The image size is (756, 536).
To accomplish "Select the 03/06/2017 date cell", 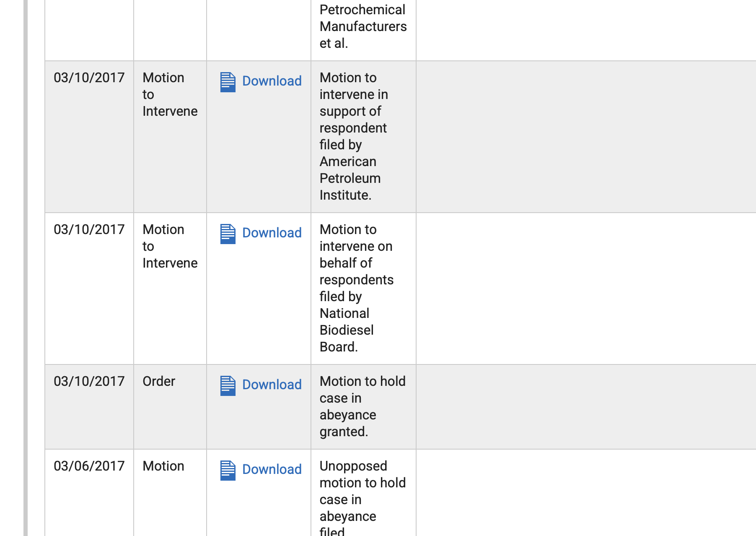I will 89,466.
